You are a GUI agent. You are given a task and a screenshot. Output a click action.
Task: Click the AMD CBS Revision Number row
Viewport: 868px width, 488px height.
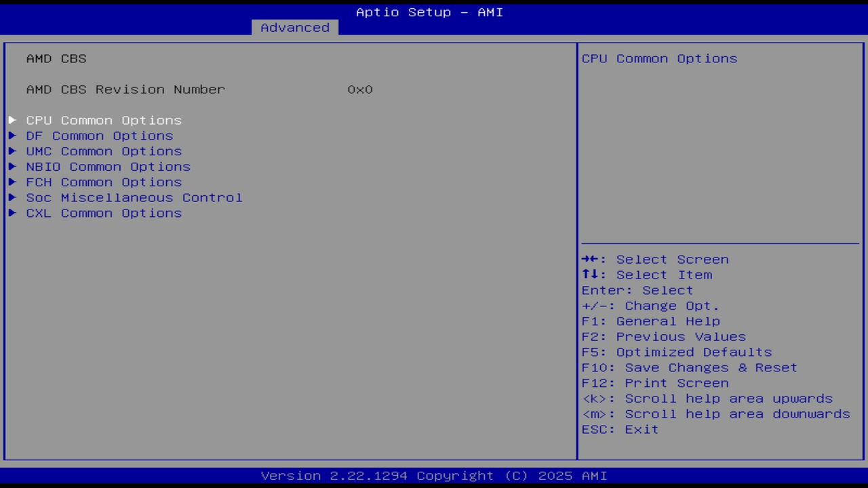point(125,89)
